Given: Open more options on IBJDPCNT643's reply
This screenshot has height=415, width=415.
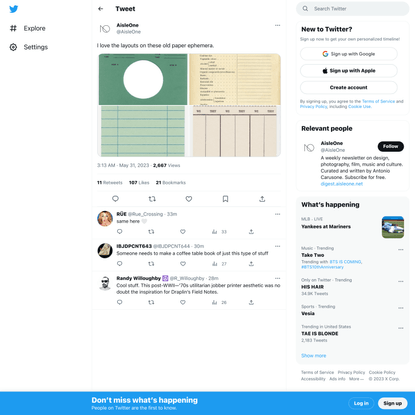Looking at the screenshot, I should (277, 246).
